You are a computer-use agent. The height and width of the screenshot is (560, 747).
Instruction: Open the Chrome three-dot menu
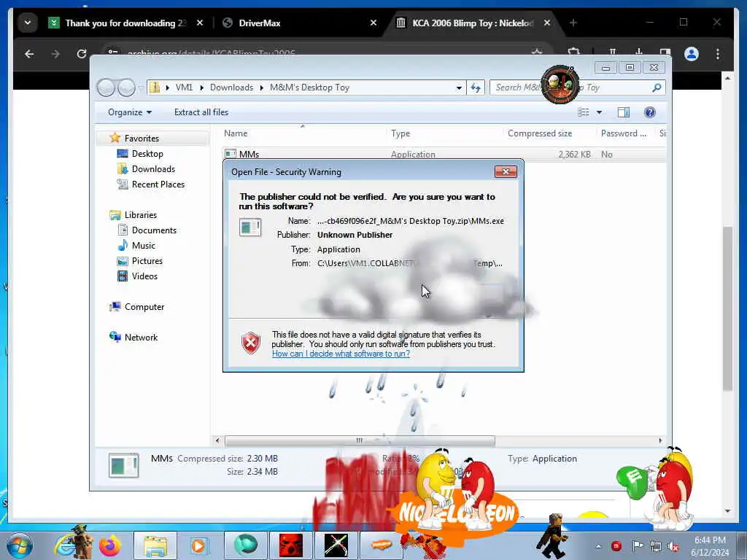click(x=718, y=54)
